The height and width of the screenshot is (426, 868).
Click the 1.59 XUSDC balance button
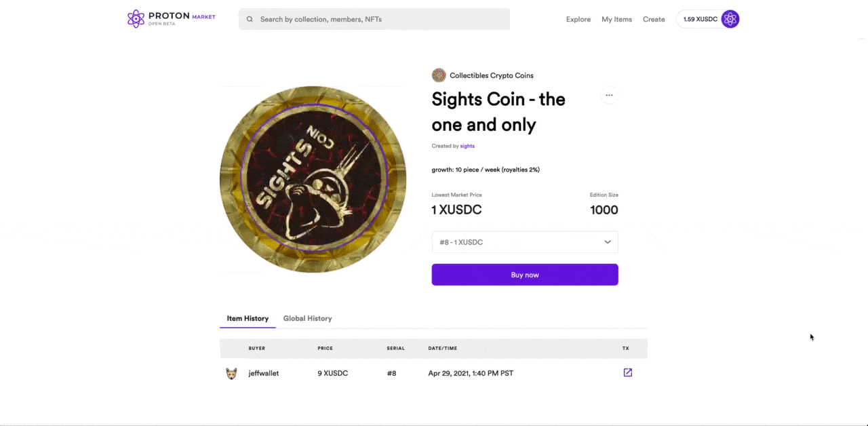point(701,19)
